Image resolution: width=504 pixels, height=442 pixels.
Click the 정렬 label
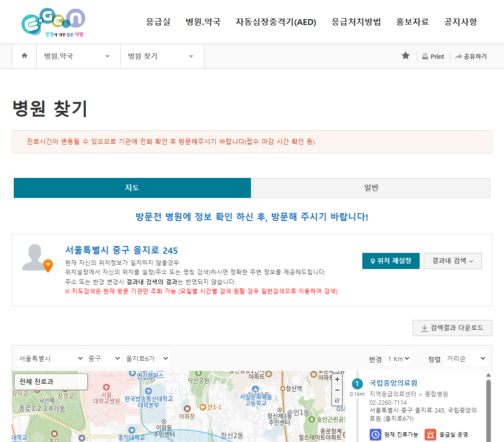coord(434,360)
